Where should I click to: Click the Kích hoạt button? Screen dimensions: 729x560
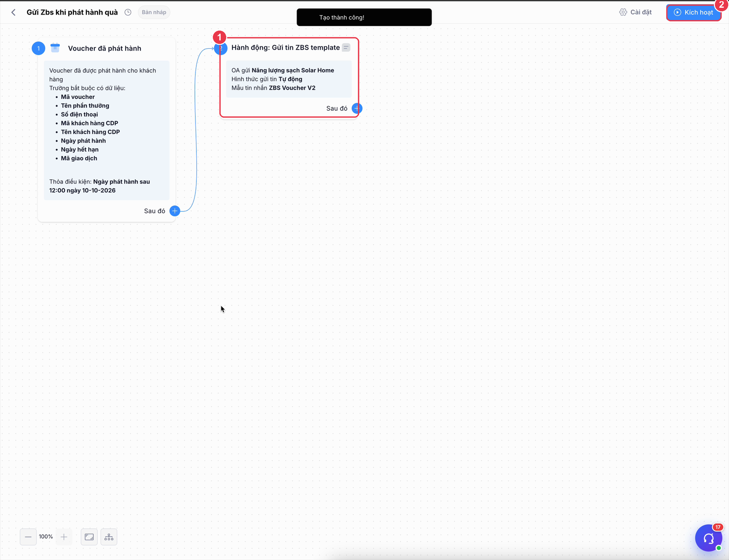(x=693, y=12)
